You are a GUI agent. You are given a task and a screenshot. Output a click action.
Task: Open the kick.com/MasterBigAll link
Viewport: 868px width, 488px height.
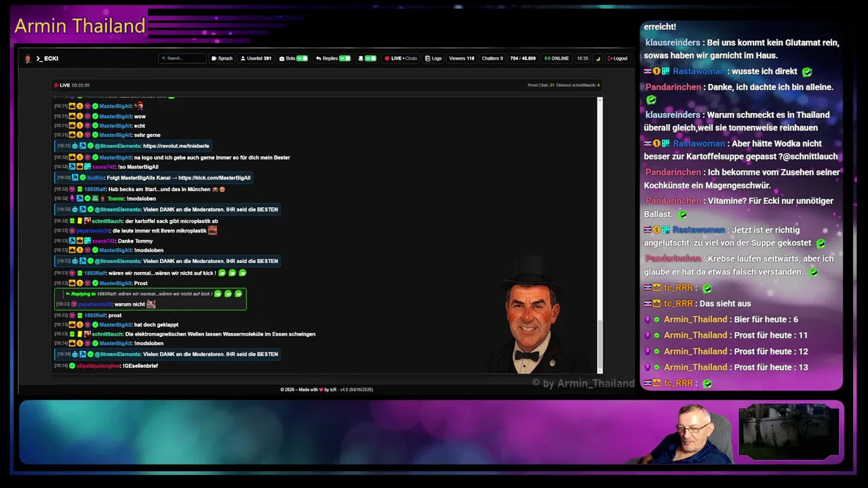point(214,178)
